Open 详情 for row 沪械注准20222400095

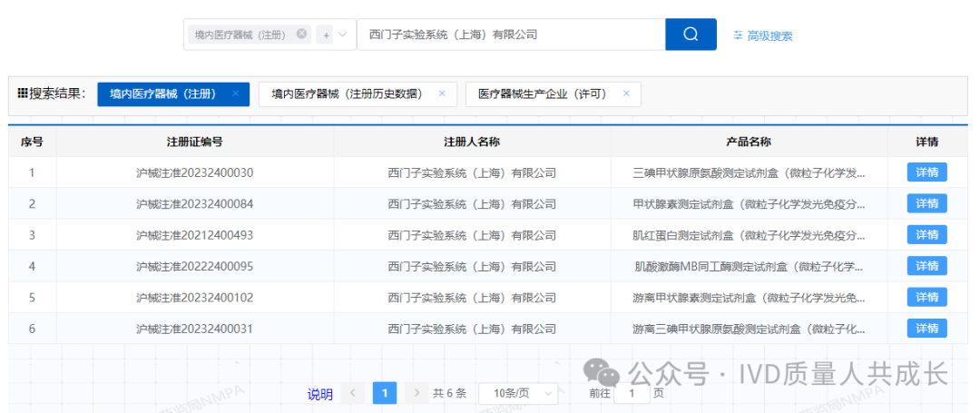point(926,266)
